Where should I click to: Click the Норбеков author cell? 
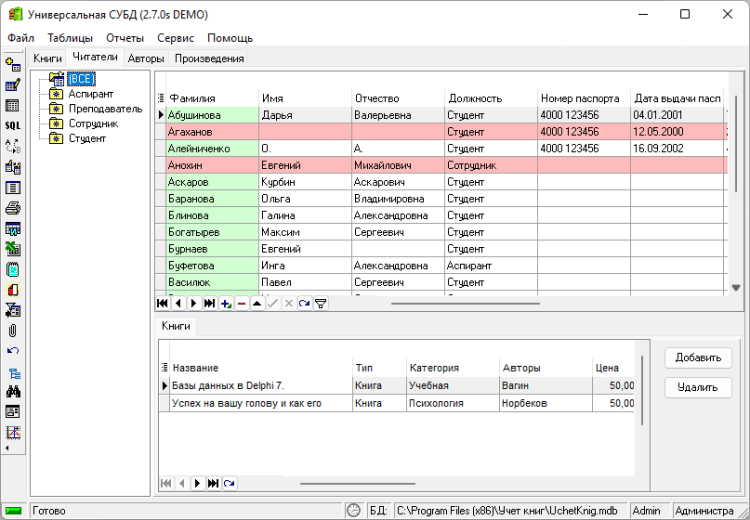coord(546,403)
